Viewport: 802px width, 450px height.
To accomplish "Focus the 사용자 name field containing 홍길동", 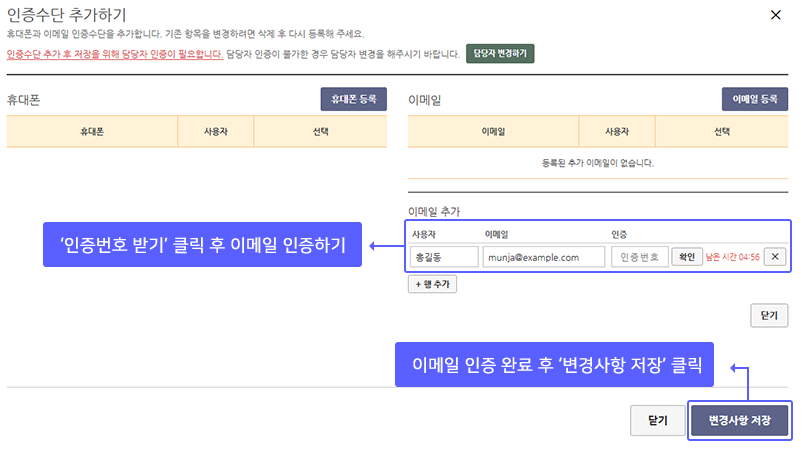I will coord(444,257).
